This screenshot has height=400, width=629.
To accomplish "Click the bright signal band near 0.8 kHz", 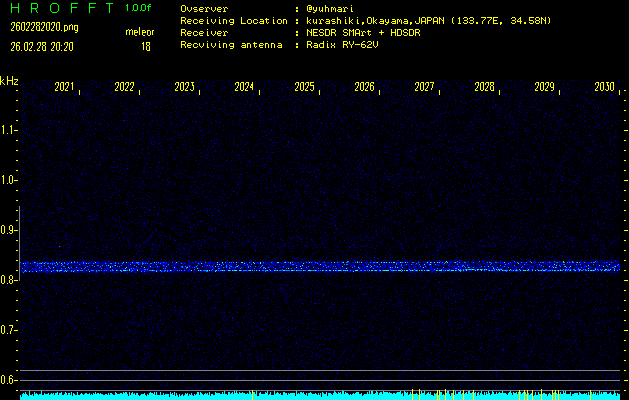I will pos(320,267).
